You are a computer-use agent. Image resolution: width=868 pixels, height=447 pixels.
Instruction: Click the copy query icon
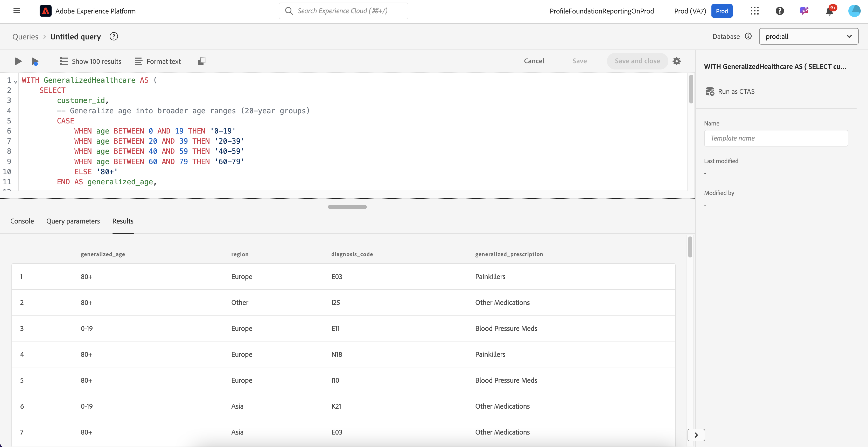[202, 61]
